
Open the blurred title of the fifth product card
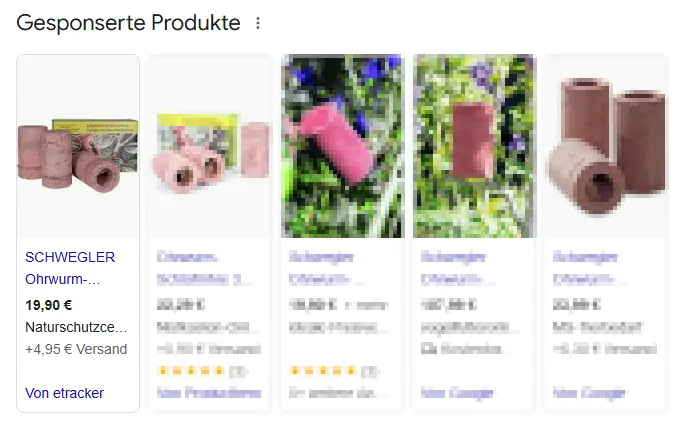[590, 268]
